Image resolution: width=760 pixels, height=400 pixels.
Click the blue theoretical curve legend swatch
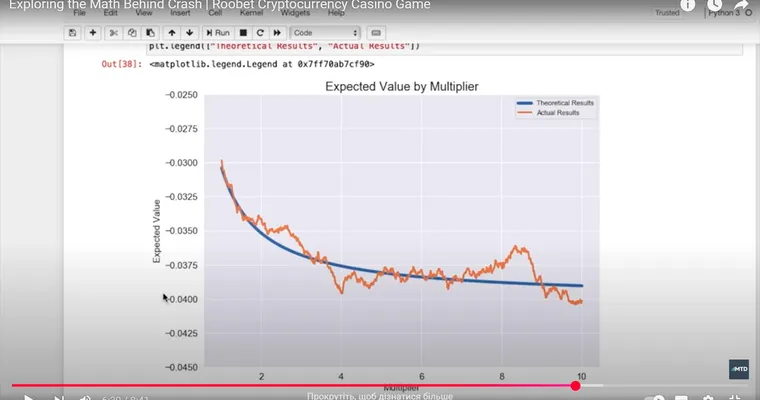[524, 103]
